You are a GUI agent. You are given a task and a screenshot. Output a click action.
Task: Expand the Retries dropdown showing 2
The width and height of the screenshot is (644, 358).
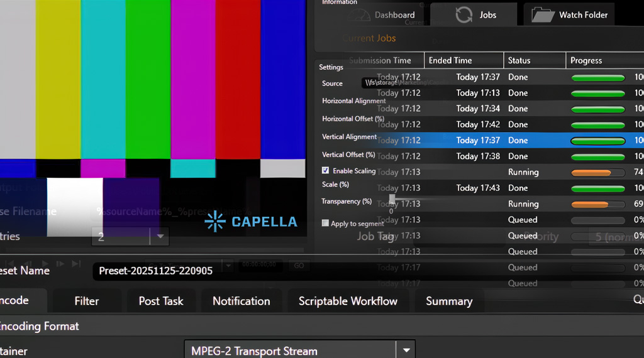pos(160,237)
